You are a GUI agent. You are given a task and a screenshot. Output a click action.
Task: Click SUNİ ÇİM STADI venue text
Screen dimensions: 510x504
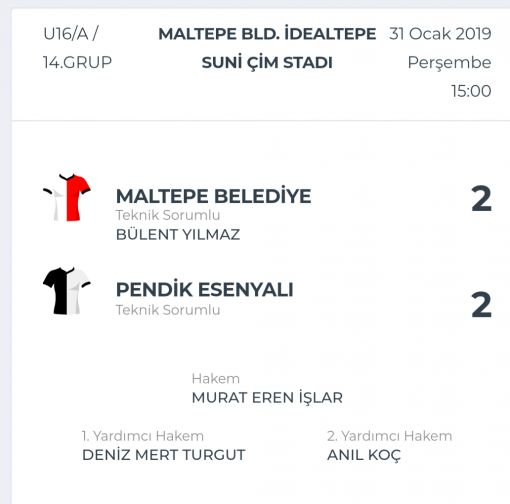tap(267, 63)
